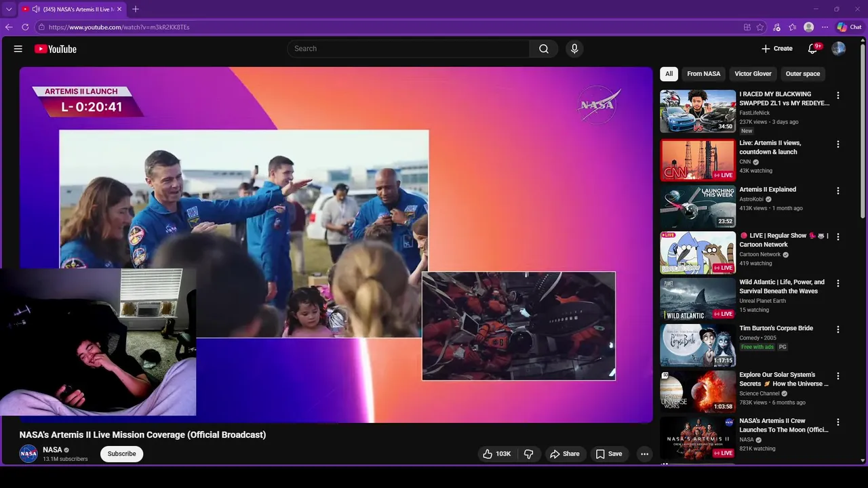Click the Share button

(x=565, y=454)
